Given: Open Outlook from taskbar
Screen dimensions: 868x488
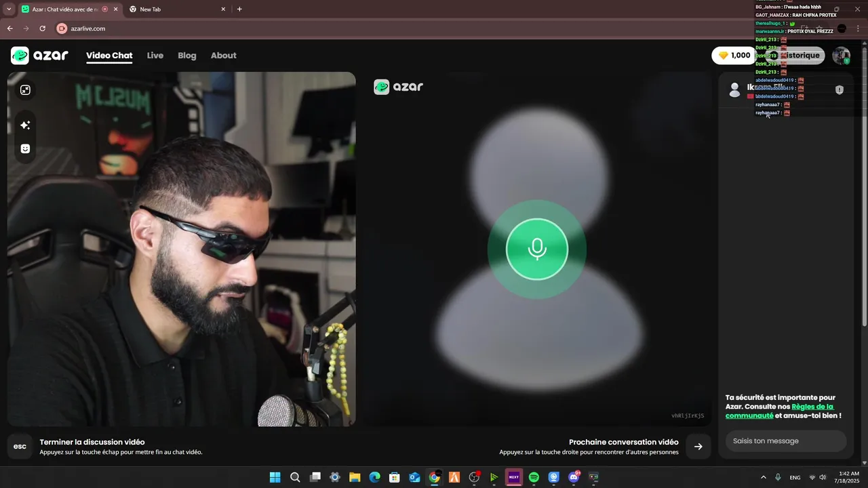Looking at the screenshot, I should [x=414, y=477].
